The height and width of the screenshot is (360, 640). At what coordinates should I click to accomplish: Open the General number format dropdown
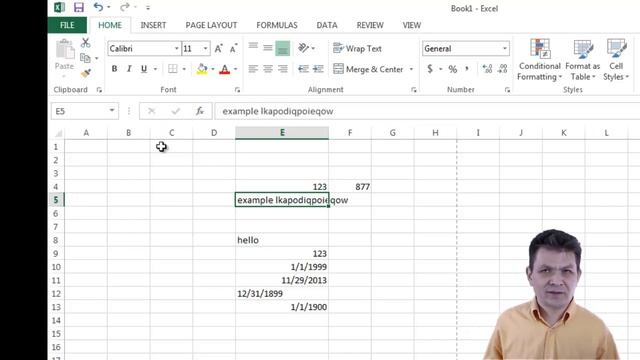point(505,49)
